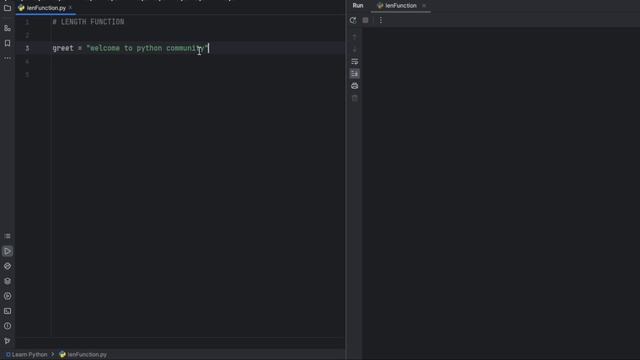The image size is (640, 360).
Task: Open the Python Packages sidebar icon
Action: click(7, 266)
